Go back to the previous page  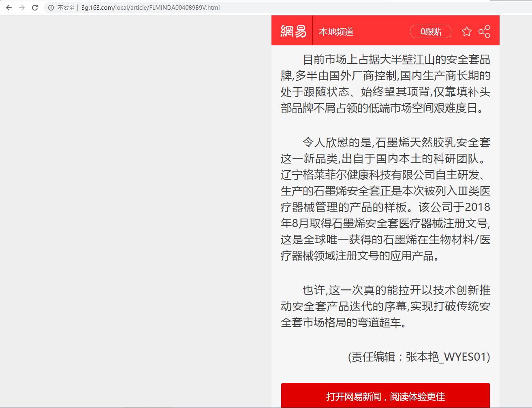click(x=9, y=8)
